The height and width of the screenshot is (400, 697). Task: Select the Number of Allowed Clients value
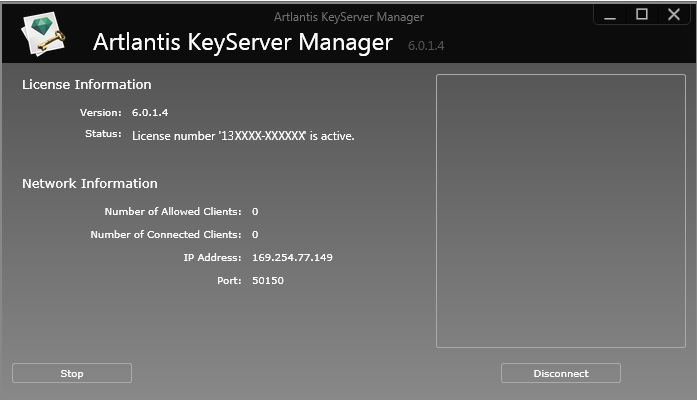255,212
